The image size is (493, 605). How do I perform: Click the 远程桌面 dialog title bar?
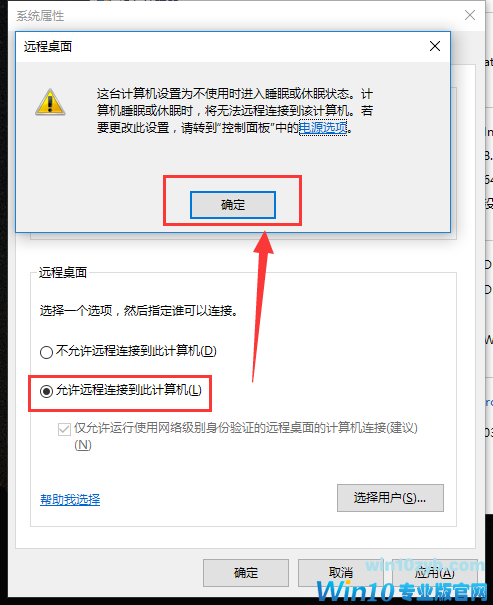pos(233,47)
